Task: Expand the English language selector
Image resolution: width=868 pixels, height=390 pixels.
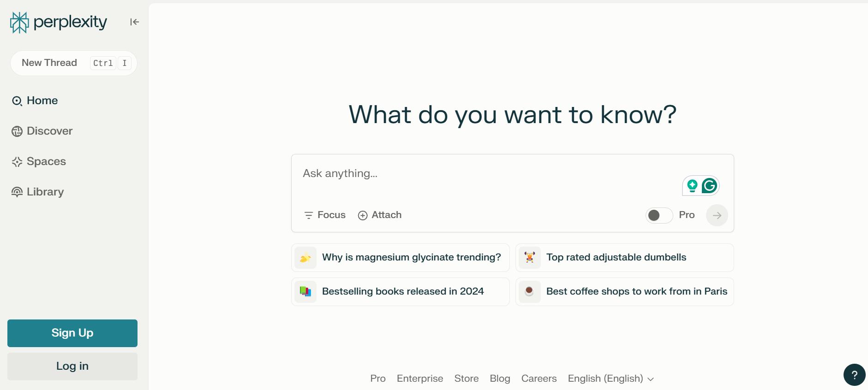Action: pyautogui.click(x=611, y=378)
